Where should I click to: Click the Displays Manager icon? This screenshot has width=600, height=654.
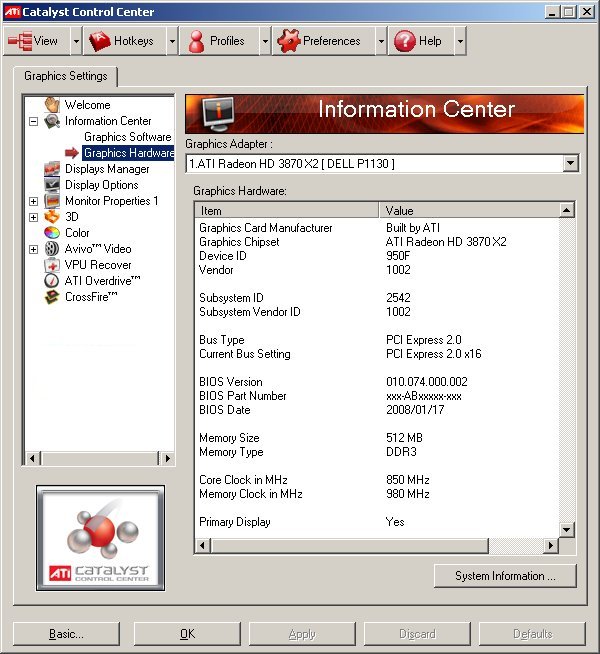click(52, 169)
